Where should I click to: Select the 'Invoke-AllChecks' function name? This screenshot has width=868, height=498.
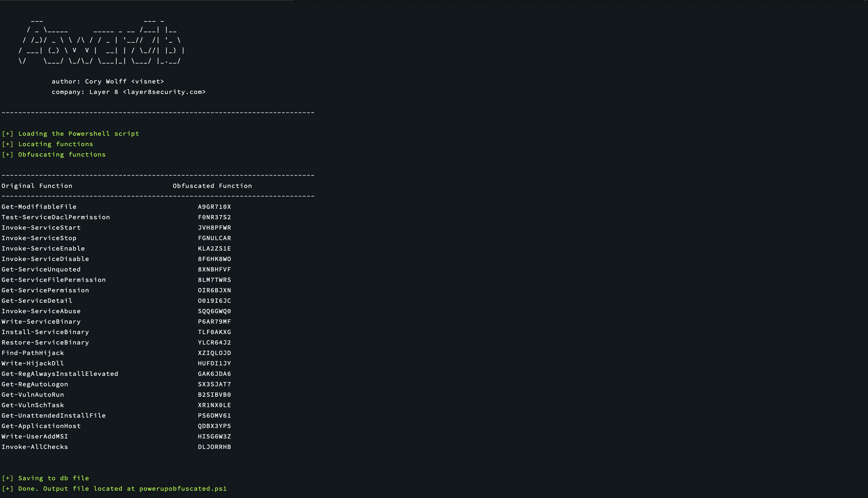pos(35,447)
